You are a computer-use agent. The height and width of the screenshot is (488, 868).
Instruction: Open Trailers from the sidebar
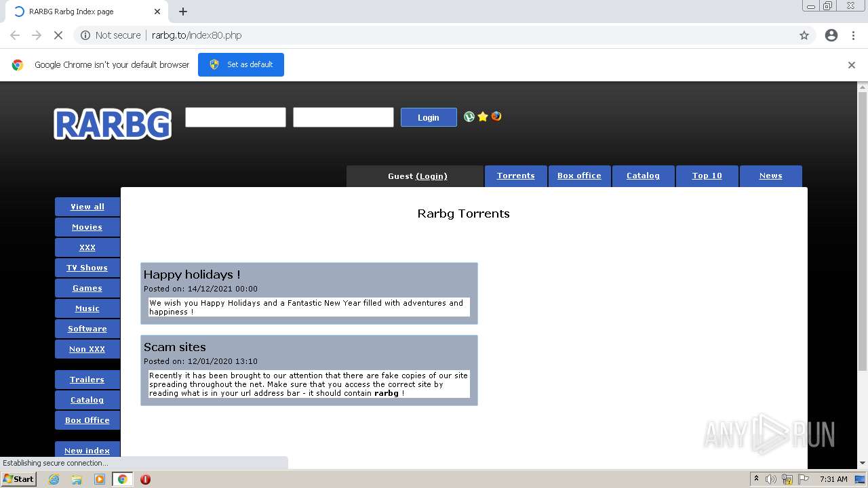(x=87, y=380)
